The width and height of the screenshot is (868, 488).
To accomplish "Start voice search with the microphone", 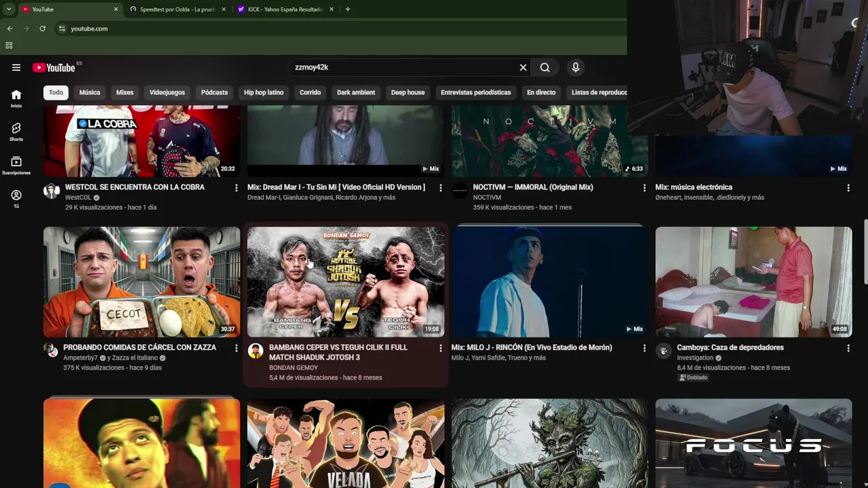I will 576,67.
